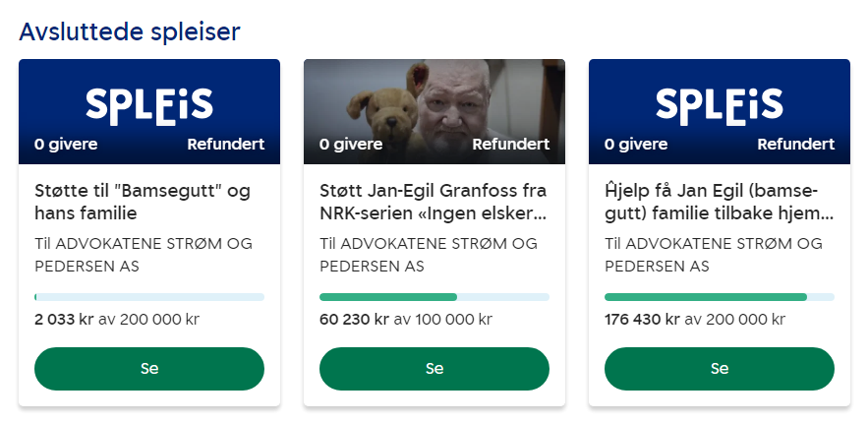Open the "Støtt Jan-Egil Granfoss fra NRK-serien" title
This screenshot has height=422, width=868.
point(434,201)
